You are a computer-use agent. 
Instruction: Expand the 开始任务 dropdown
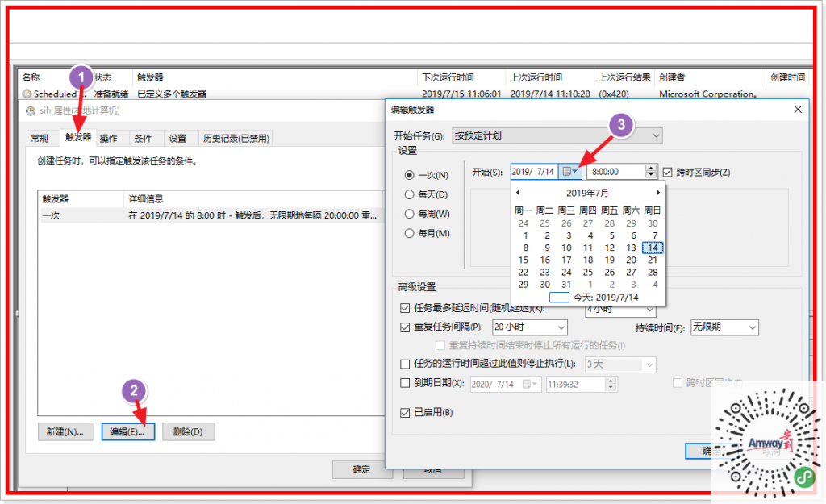656,135
